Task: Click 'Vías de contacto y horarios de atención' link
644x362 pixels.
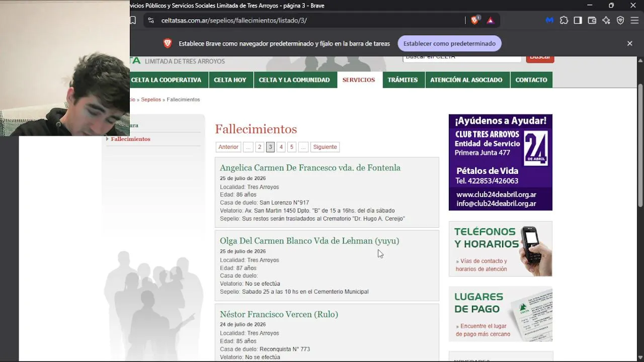Action: pyautogui.click(x=481, y=265)
